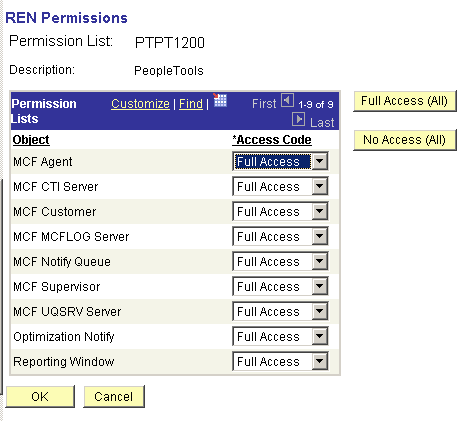
Task: Click the download-to-spreadsheet grid icon
Action: pyautogui.click(x=220, y=100)
